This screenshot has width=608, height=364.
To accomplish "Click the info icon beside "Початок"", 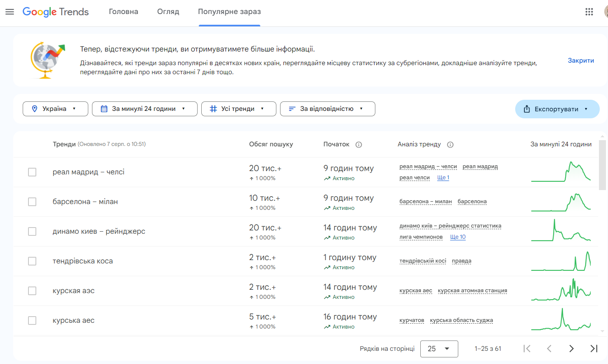I will [x=358, y=144].
